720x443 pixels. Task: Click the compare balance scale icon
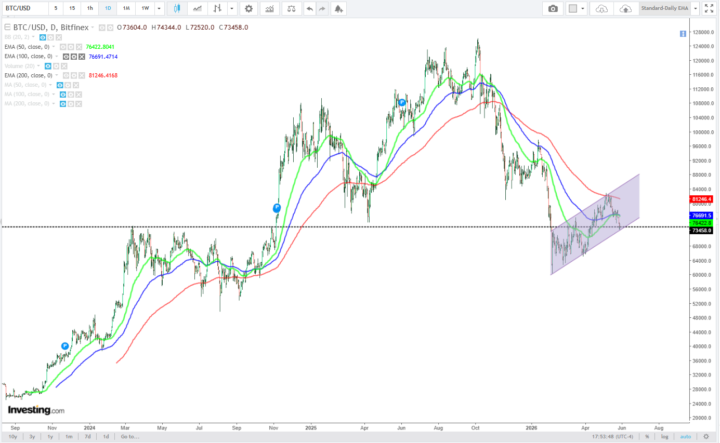click(291, 9)
